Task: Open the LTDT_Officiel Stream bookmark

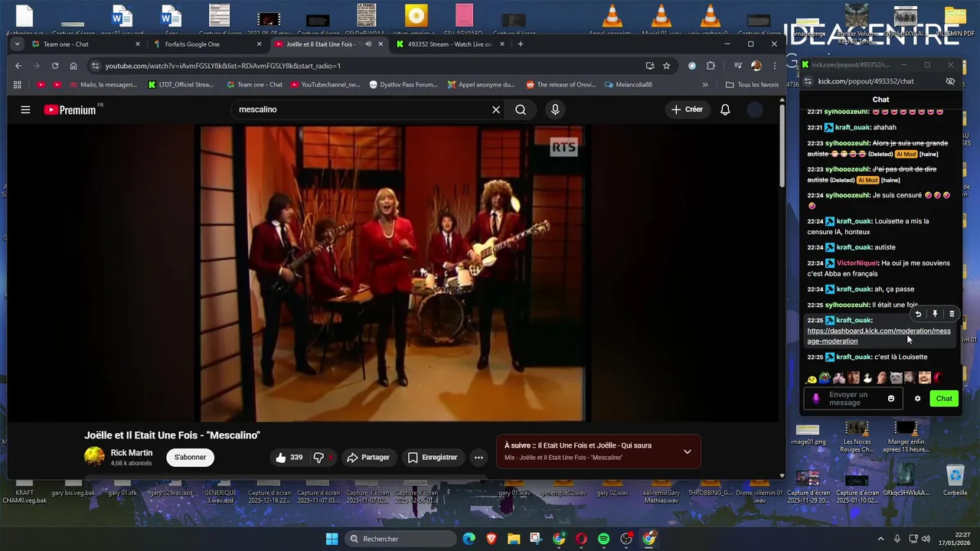Action: (x=181, y=85)
